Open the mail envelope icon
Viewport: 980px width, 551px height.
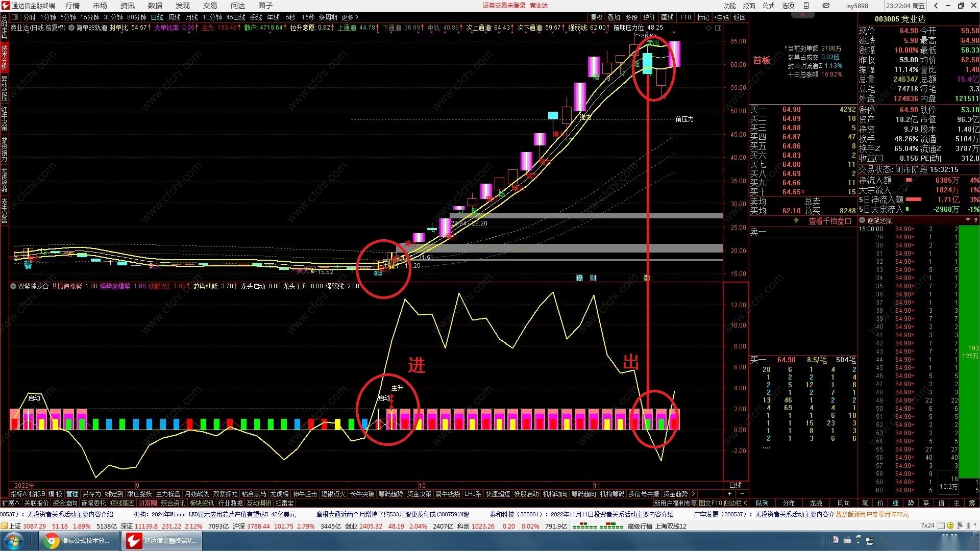(x=825, y=6)
